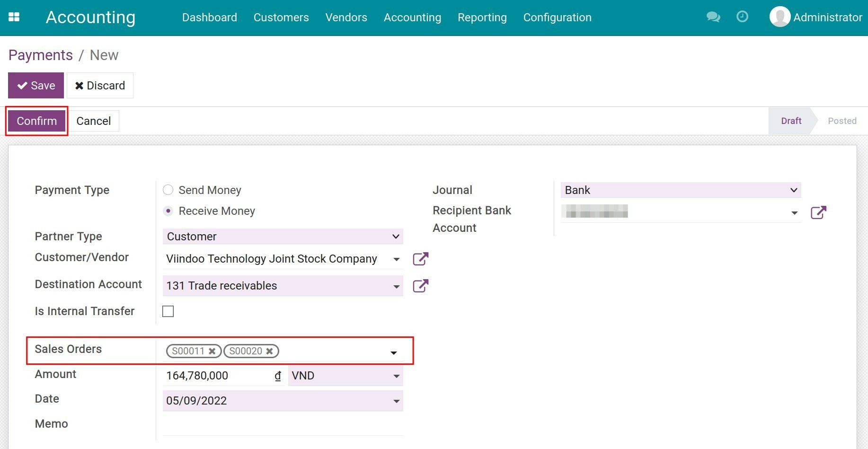The image size is (868, 449).
Task: Open the conversations chat icon
Action: pos(713,17)
